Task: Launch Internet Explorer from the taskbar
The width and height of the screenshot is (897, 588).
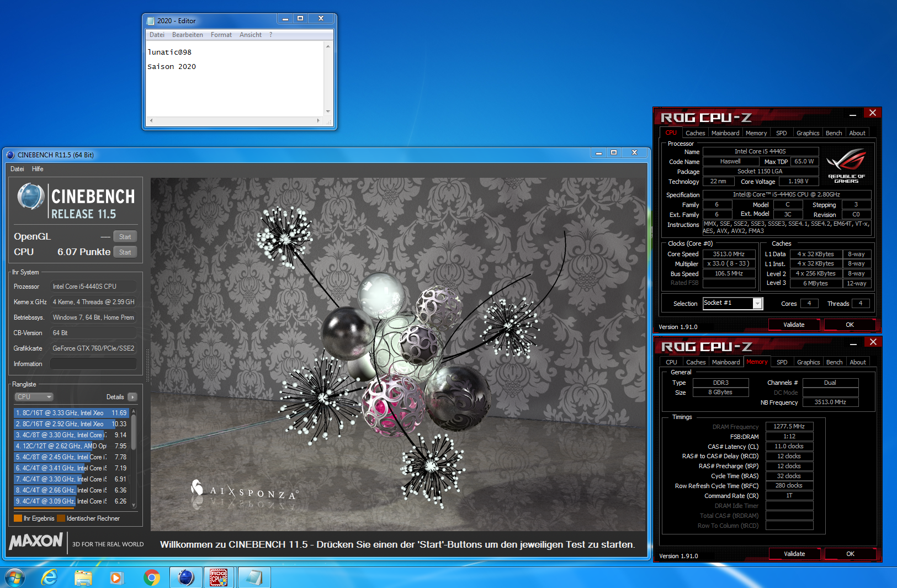Action: pos(50,578)
